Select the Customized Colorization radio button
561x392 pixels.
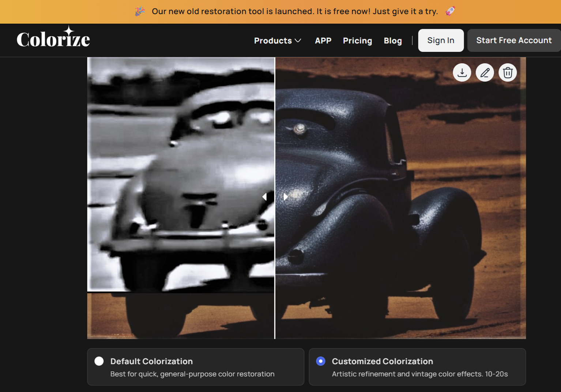pos(321,361)
